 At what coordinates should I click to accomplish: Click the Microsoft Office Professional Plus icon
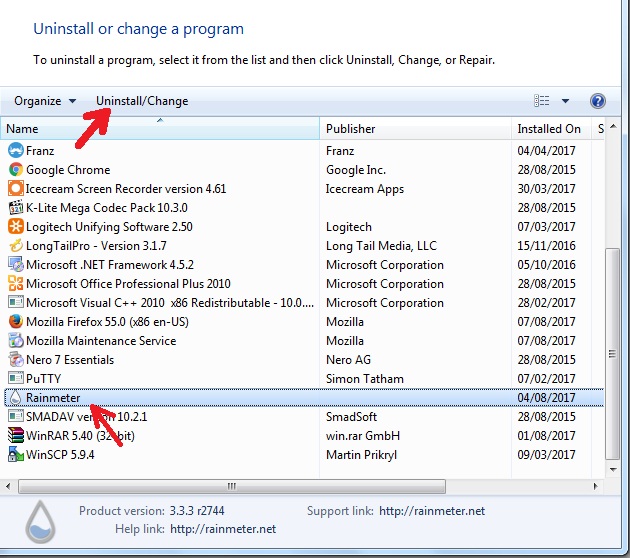point(16,284)
